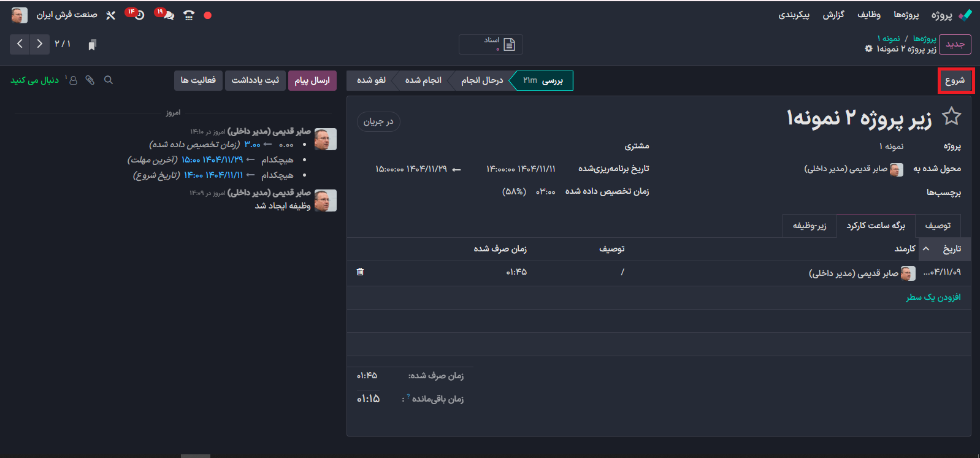Image resolution: width=980 pixels, height=458 pixels.
Task: Set stage to 'انجام شده' in status bar
Action: 423,80
